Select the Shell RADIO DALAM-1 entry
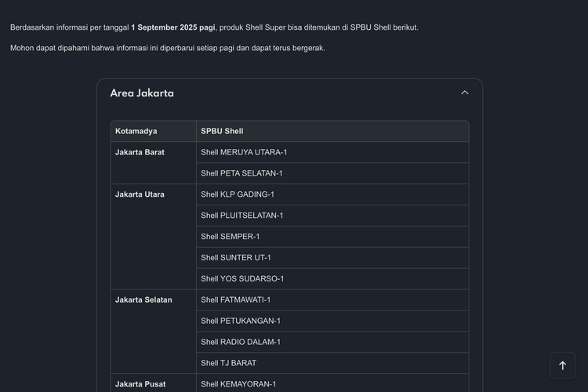 pyautogui.click(x=240, y=343)
